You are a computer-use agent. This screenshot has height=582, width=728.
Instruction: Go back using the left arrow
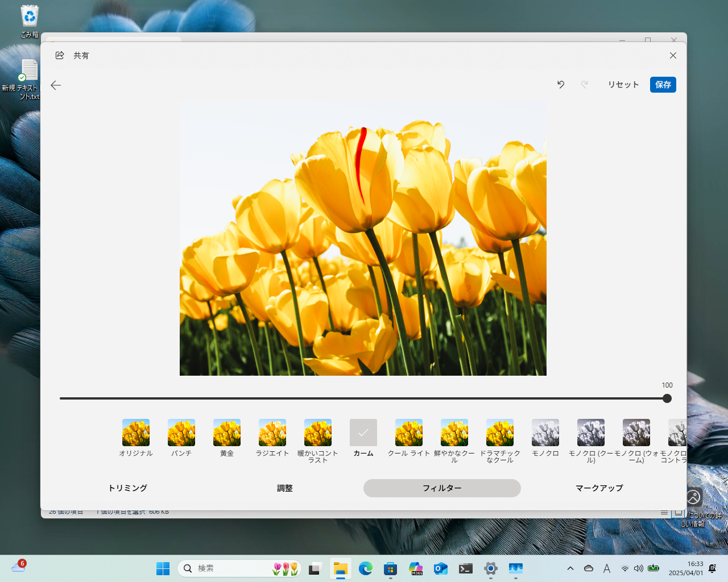pyautogui.click(x=56, y=85)
